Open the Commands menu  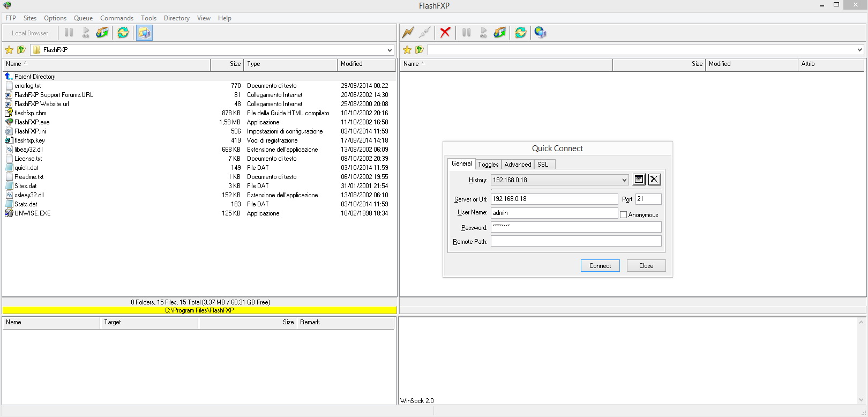click(x=117, y=18)
